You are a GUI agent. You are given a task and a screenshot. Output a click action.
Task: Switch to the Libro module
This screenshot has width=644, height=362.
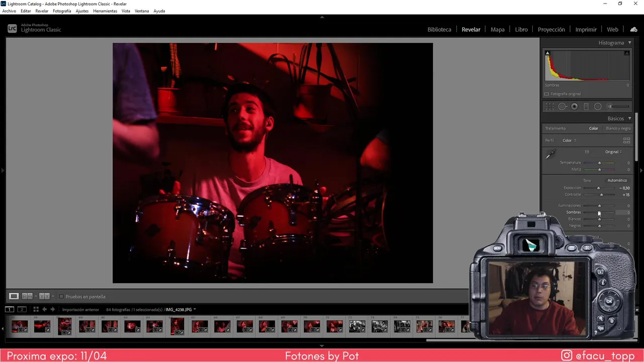coord(521,30)
